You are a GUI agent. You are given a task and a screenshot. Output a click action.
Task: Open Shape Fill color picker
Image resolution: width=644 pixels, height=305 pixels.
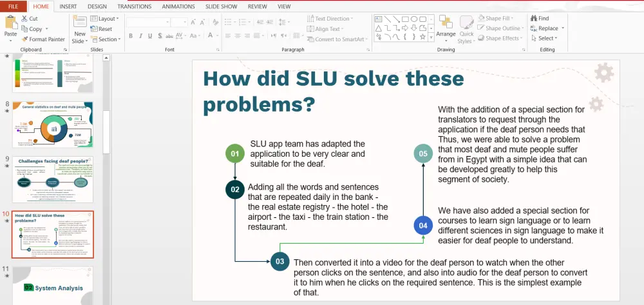[x=496, y=18]
